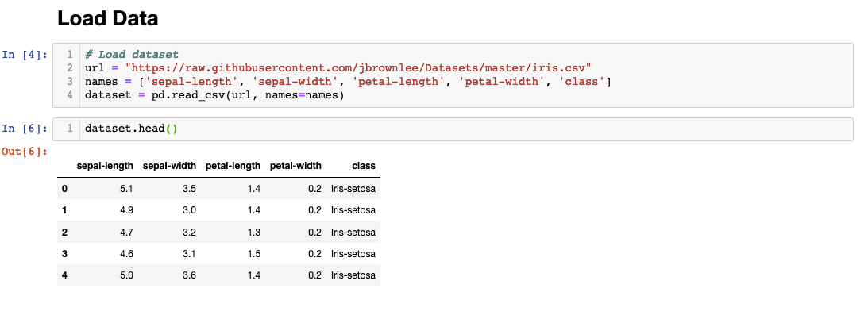Click line number 4 in first code cell

[70, 95]
